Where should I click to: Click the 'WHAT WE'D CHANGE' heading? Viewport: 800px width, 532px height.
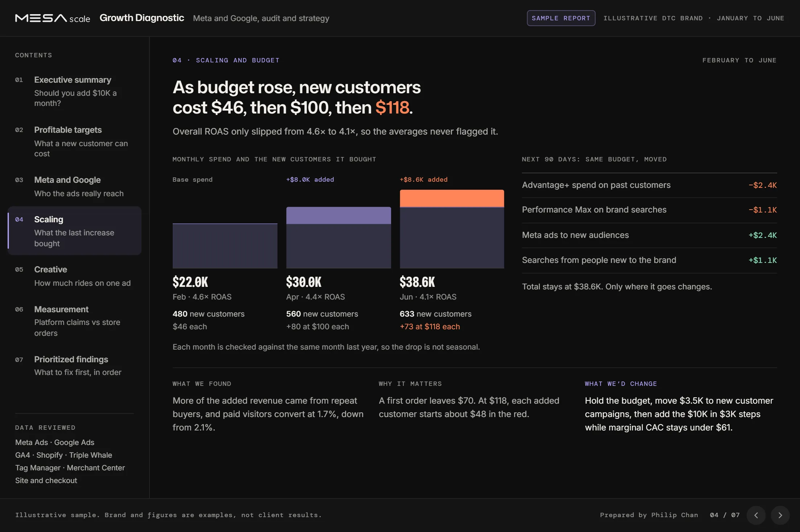coord(621,384)
